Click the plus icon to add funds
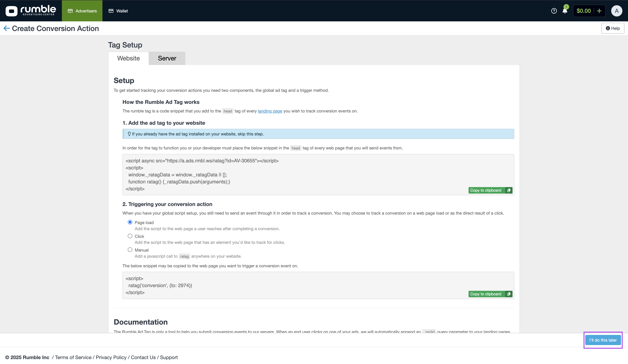Viewport: 628px width, 364px height. tap(599, 11)
